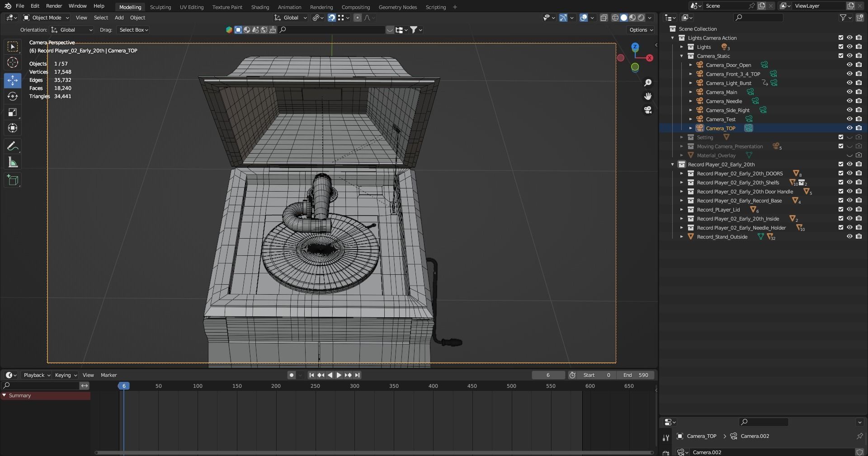Click the Blender logo menu icon
The height and width of the screenshot is (456, 868).
(8, 6)
